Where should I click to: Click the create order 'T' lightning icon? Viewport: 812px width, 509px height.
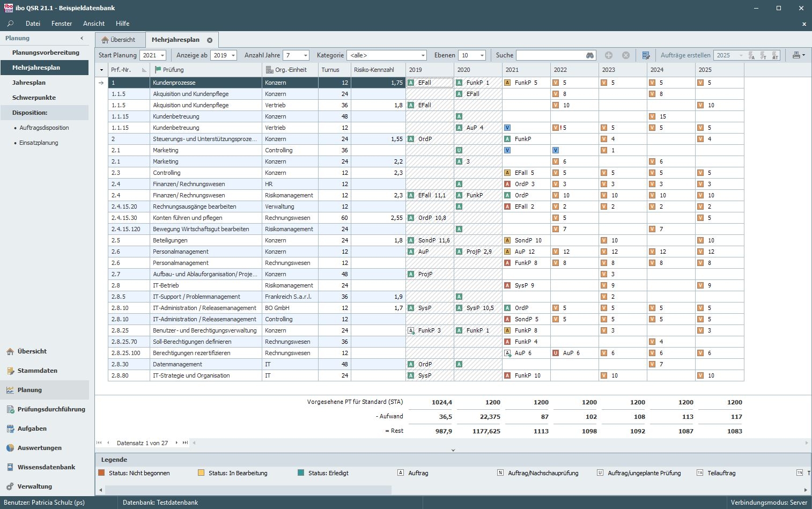(x=763, y=55)
